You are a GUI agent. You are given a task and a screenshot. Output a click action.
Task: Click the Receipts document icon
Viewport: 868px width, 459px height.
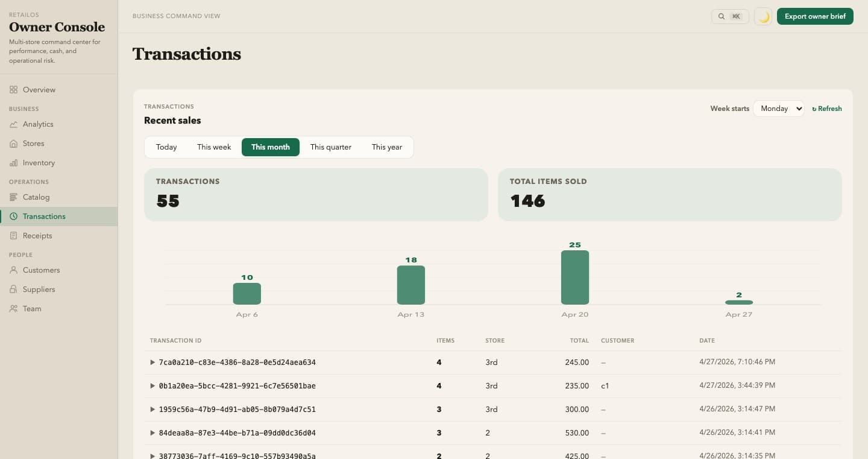13,236
